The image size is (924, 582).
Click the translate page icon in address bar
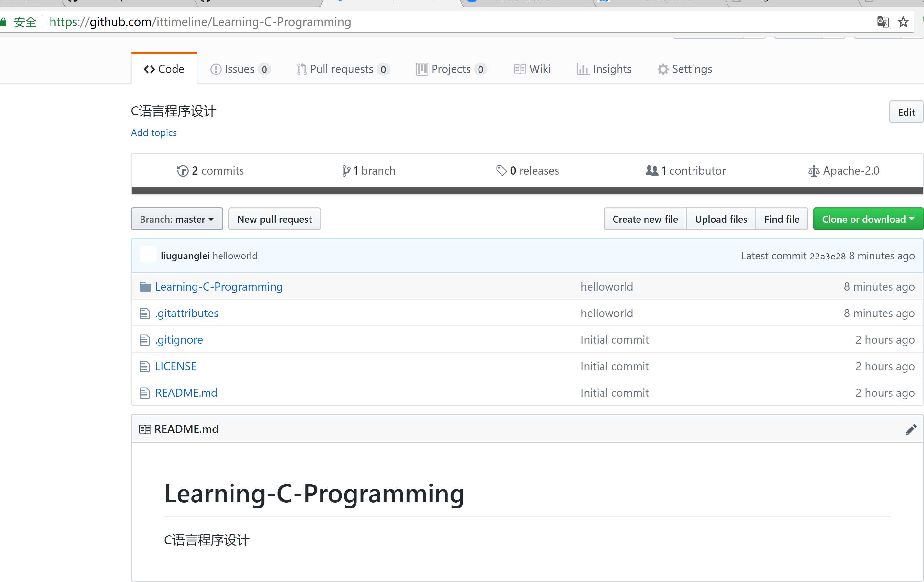tap(883, 22)
